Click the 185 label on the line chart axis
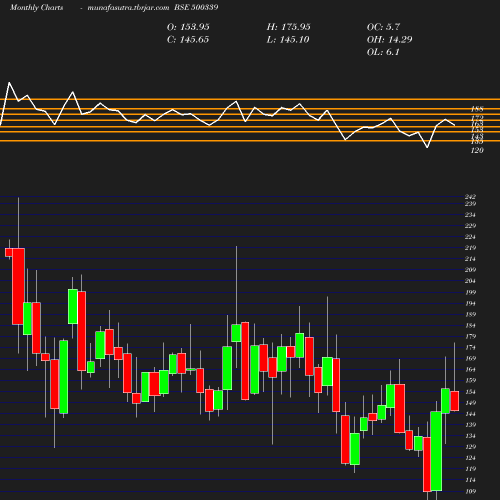Screen dimensions: 500x500 click(477, 109)
